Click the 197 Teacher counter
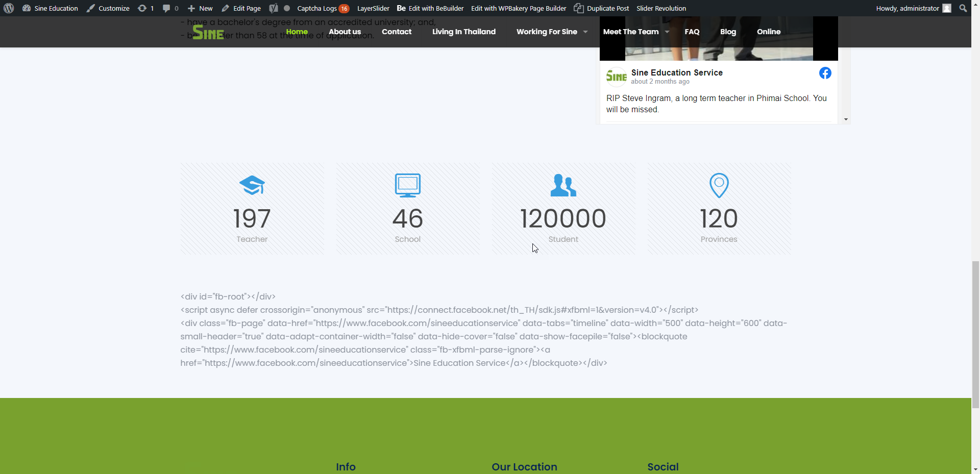The height and width of the screenshot is (474, 980). (x=252, y=218)
